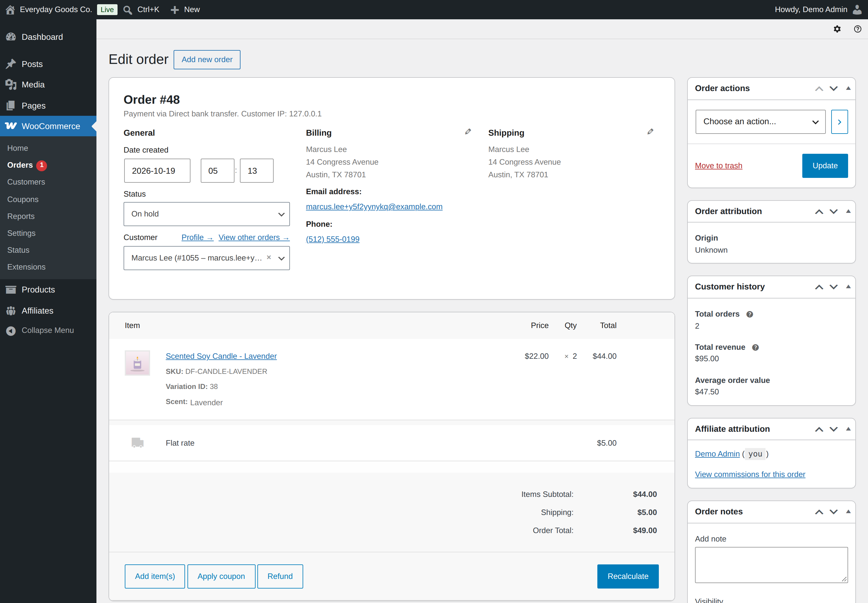The height and width of the screenshot is (603, 868).
Task: Click Move to trash link
Action: click(719, 166)
